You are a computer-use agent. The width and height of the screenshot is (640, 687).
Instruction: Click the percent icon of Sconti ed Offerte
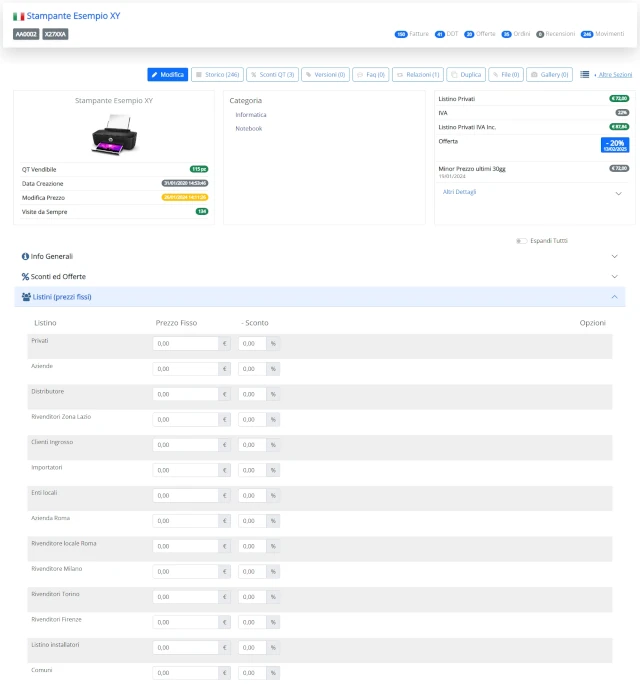(25, 276)
